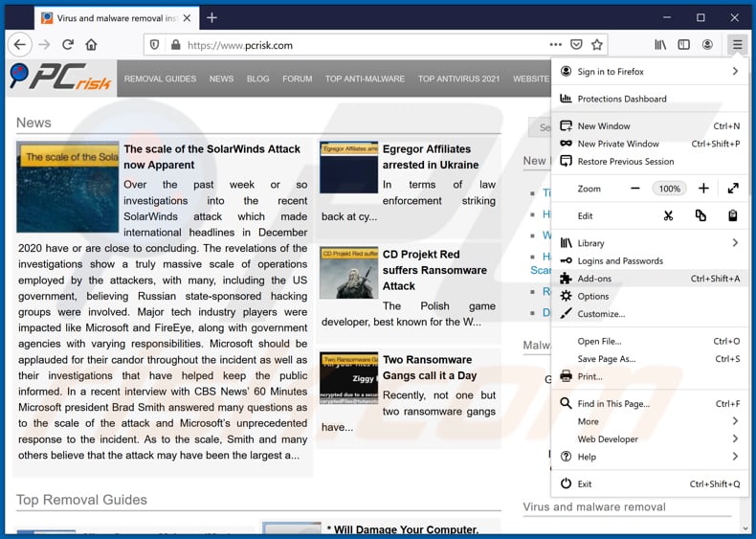
Task: Open Two Ransomware Gangs article
Action: point(430,368)
